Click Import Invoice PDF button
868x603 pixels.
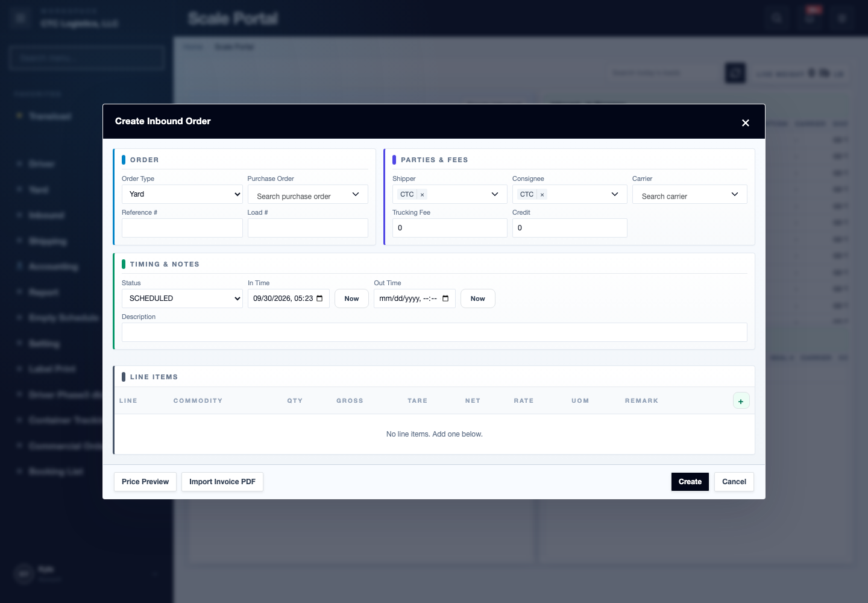(222, 482)
